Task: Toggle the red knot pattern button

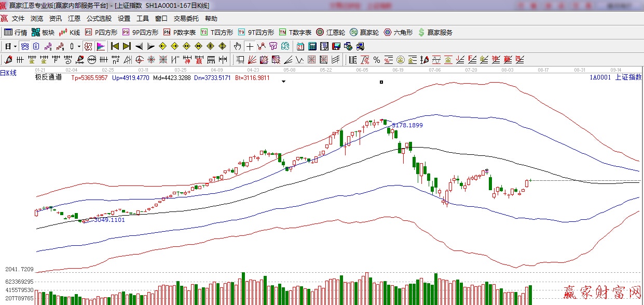Action: click(x=88, y=46)
